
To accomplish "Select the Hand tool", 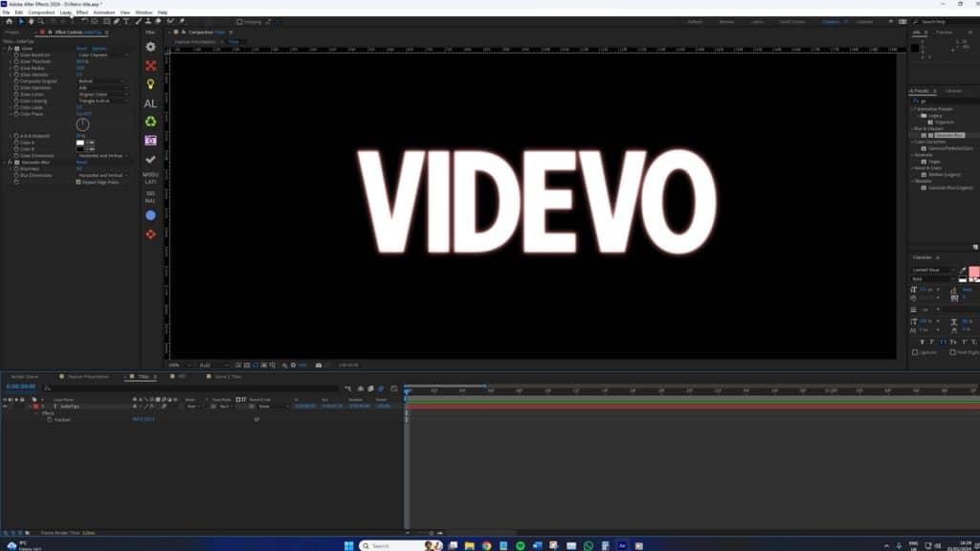I will tap(31, 21).
